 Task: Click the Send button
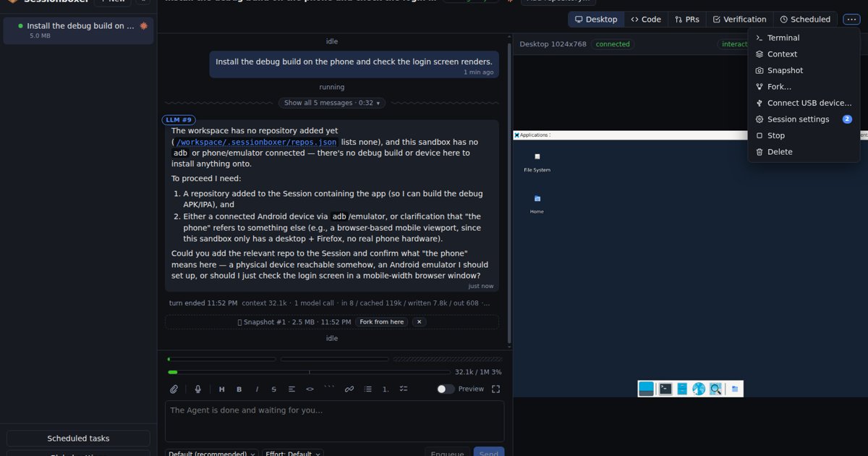tap(489, 453)
